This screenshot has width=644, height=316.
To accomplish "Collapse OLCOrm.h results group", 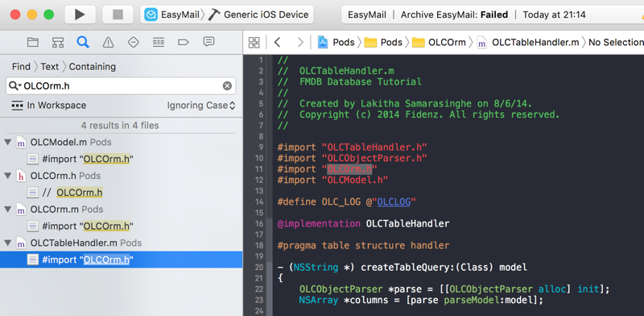I will tap(7, 176).
